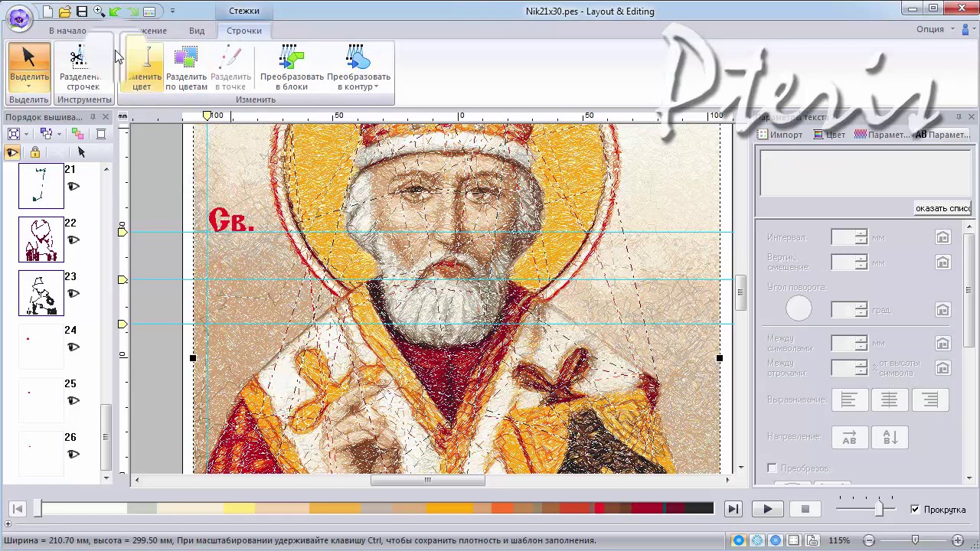Toggle the padlock lock button in sewing order panel
980x551 pixels.
click(35, 152)
